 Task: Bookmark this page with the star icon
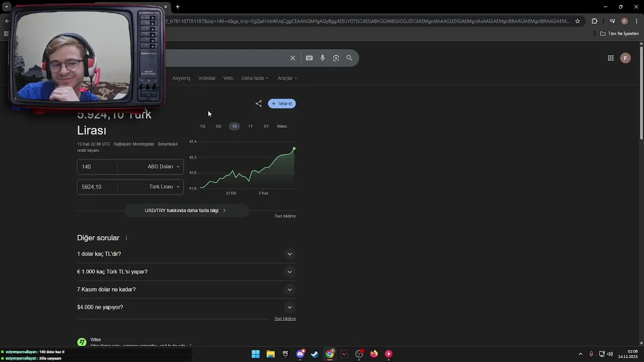coord(578,21)
